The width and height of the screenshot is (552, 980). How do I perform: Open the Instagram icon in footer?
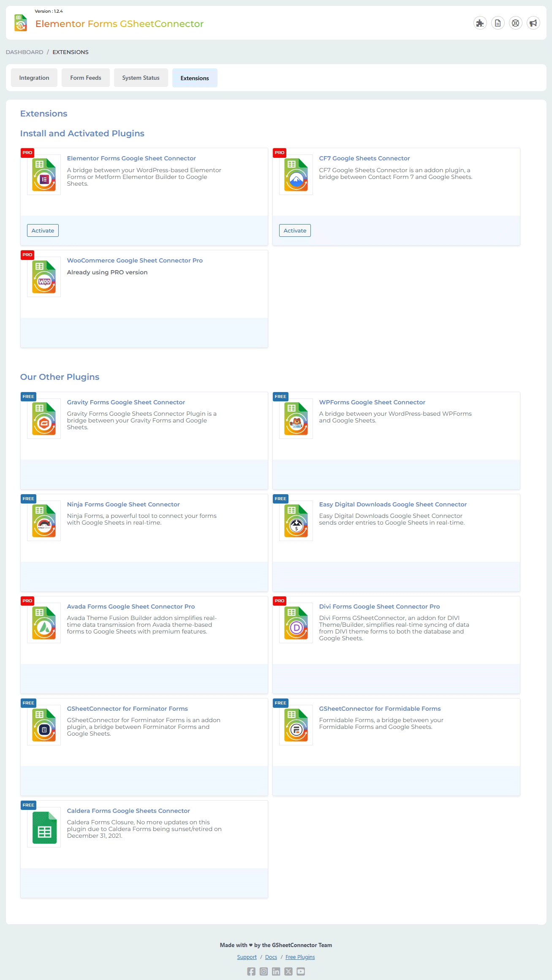(x=264, y=971)
